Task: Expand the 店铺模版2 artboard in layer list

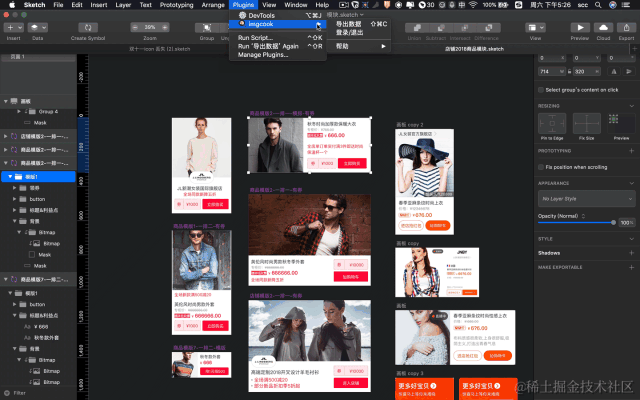Action: (5, 136)
